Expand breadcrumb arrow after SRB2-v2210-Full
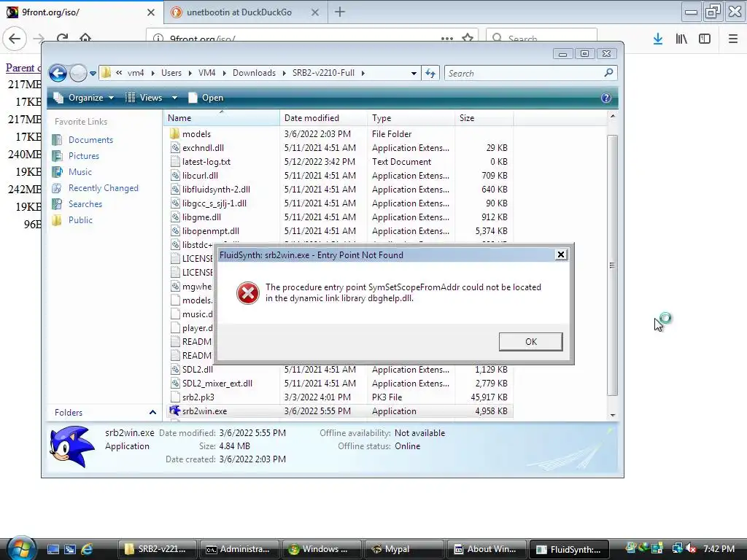Screen dimensions: 747x560 pos(363,73)
